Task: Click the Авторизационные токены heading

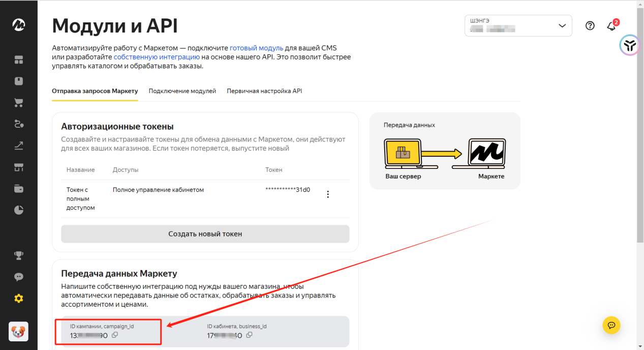Action: tap(117, 127)
